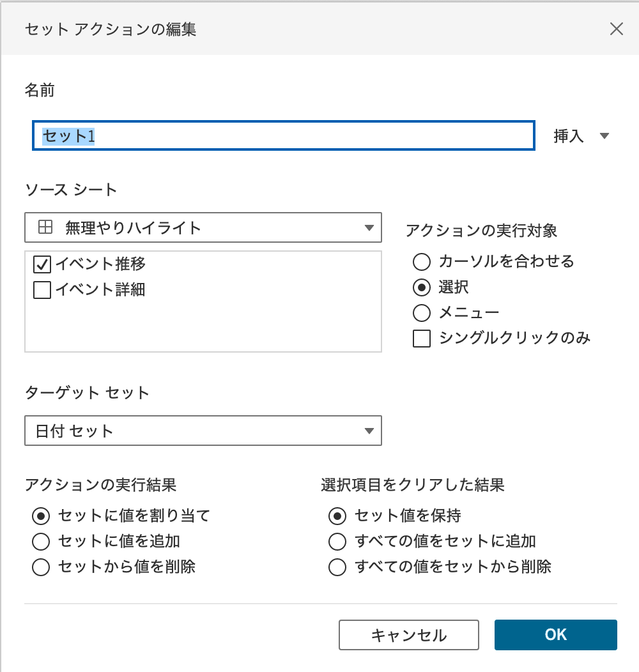
Task: Expand the ターゲット セット dropdown
Action: coord(369,431)
